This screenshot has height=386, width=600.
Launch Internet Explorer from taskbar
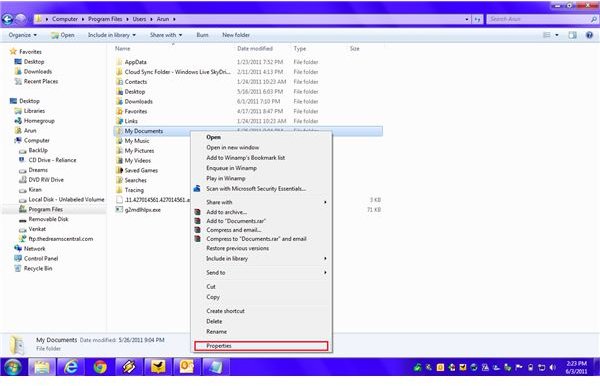(x=71, y=367)
